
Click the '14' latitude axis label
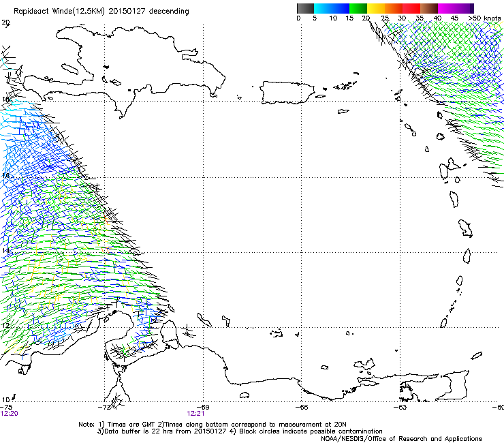(x=5, y=250)
